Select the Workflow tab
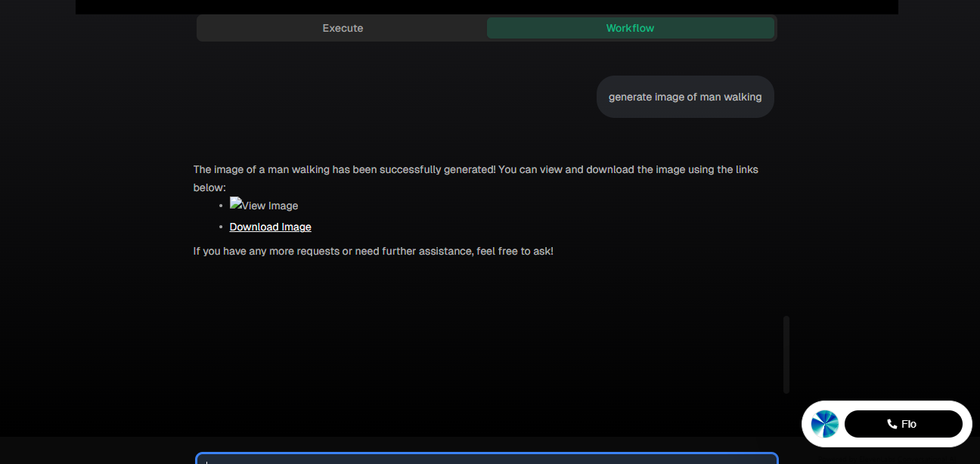The image size is (980, 464). click(630, 28)
